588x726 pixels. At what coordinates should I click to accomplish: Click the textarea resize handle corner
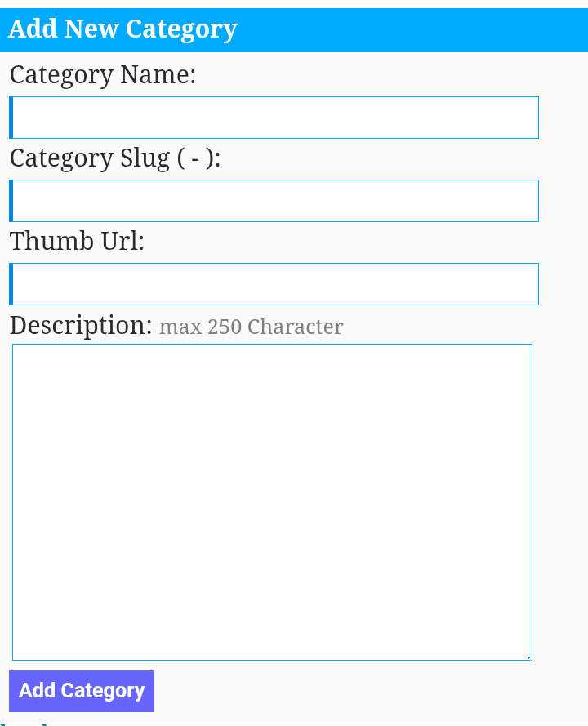pyautogui.click(x=528, y=657)
